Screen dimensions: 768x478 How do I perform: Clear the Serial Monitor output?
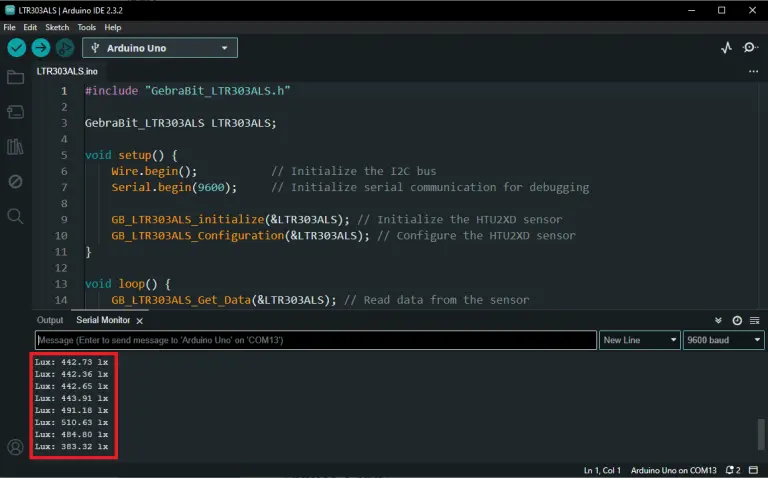[x=754, y=320]
